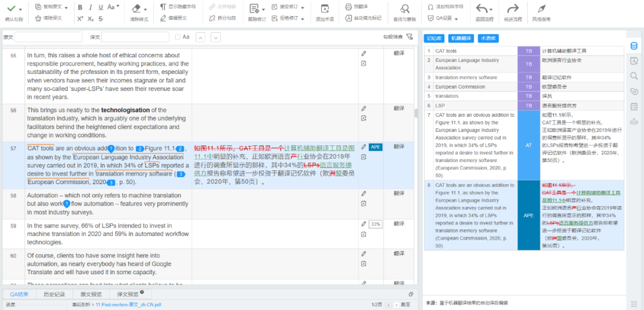This screenshot has height=310, width=644.
Task: Expand the track changes dropdown arrow
Action: [264, 10]
